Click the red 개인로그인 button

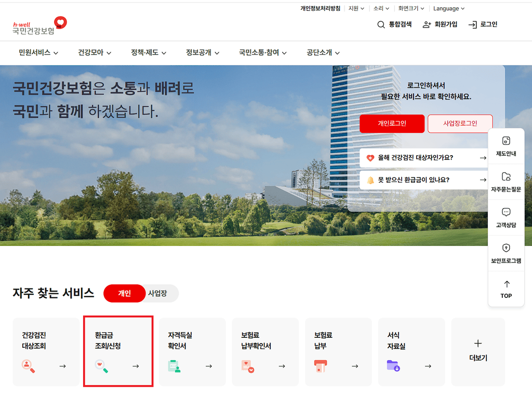392,124
